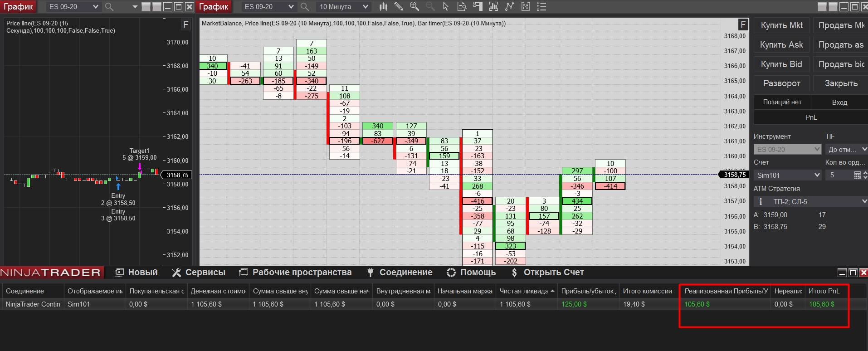Open the Новый menu
Image resolution: width=868 pixels, height=351 pixels.
tap(137, 273)
